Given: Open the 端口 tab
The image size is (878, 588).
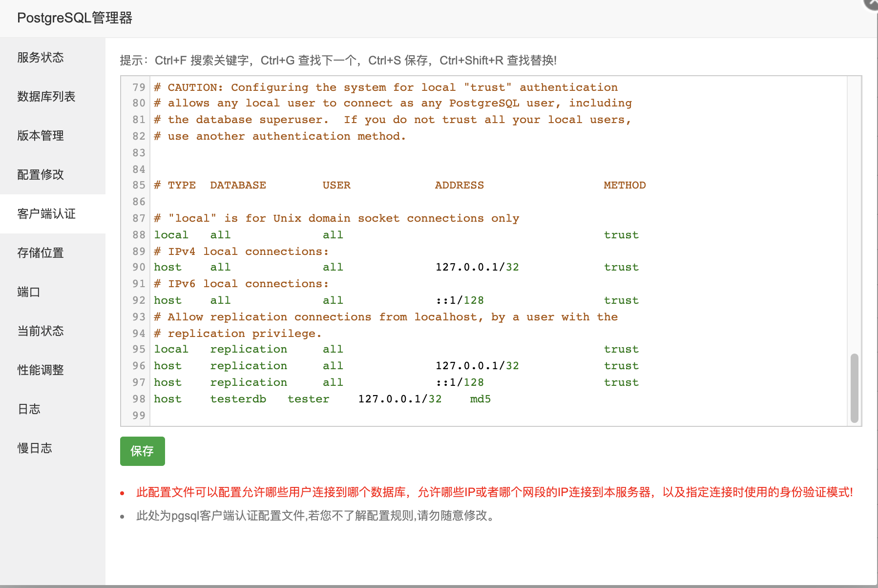Looking at the screenshot, I should point(53,292).
